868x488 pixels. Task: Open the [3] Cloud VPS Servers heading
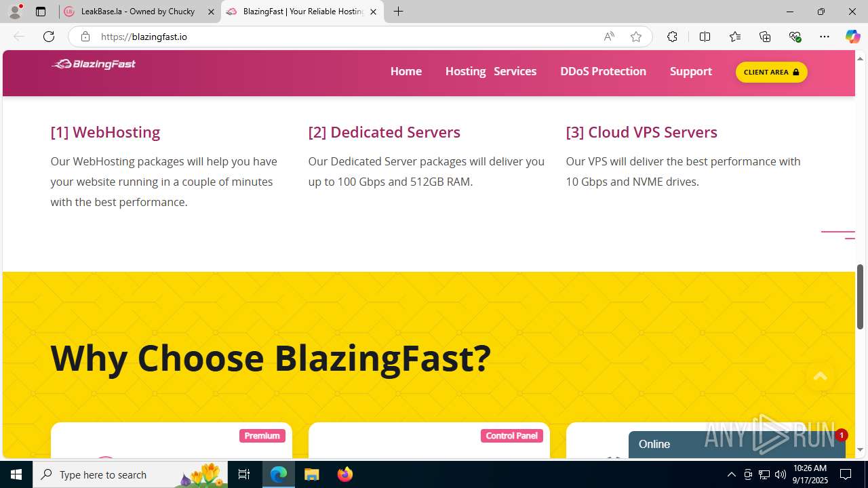(642, 132)
